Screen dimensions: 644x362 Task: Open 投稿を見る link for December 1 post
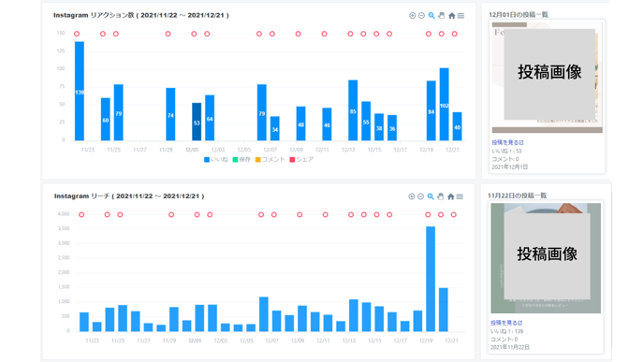click(507, 142)
